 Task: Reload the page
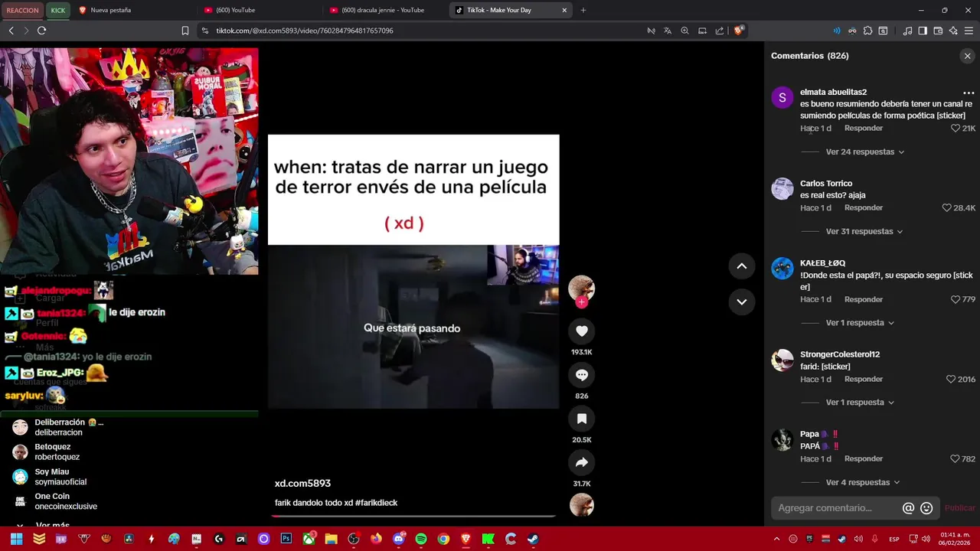point(41,31)
